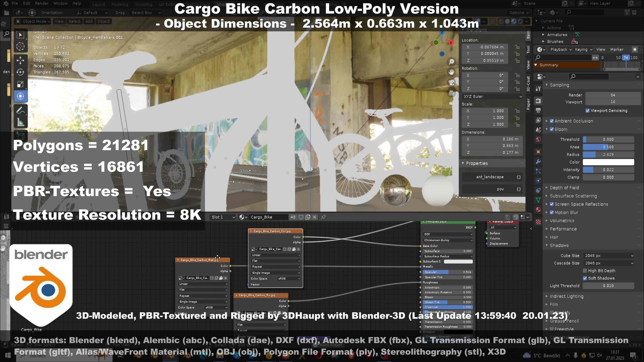Switch to the Sculpting workspace tab
The height and width of the screenshot is (362, 644).
(x=144, y=4)
